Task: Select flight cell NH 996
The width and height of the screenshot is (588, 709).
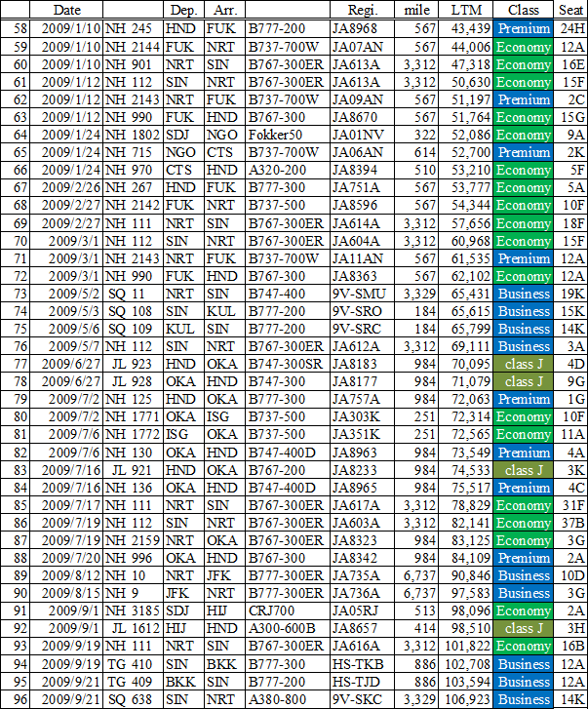Action: [133, 558]
